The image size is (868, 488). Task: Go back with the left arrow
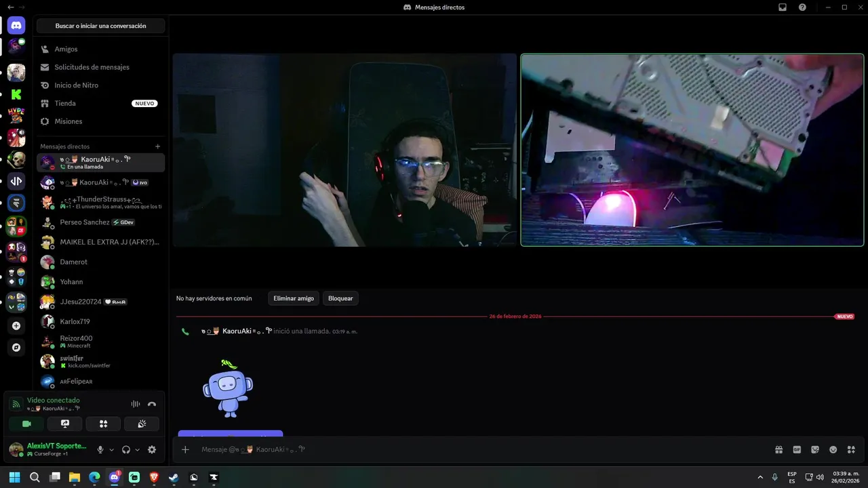point(9,7)
